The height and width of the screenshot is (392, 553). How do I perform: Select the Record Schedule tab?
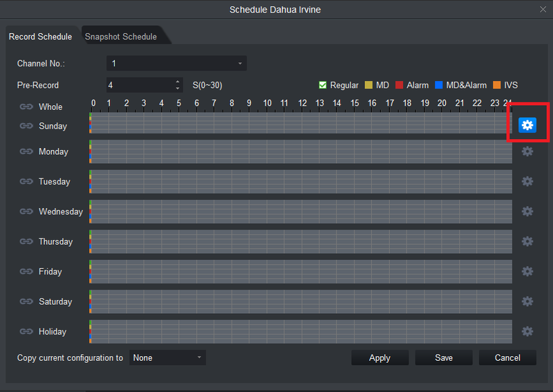[40, 37]
